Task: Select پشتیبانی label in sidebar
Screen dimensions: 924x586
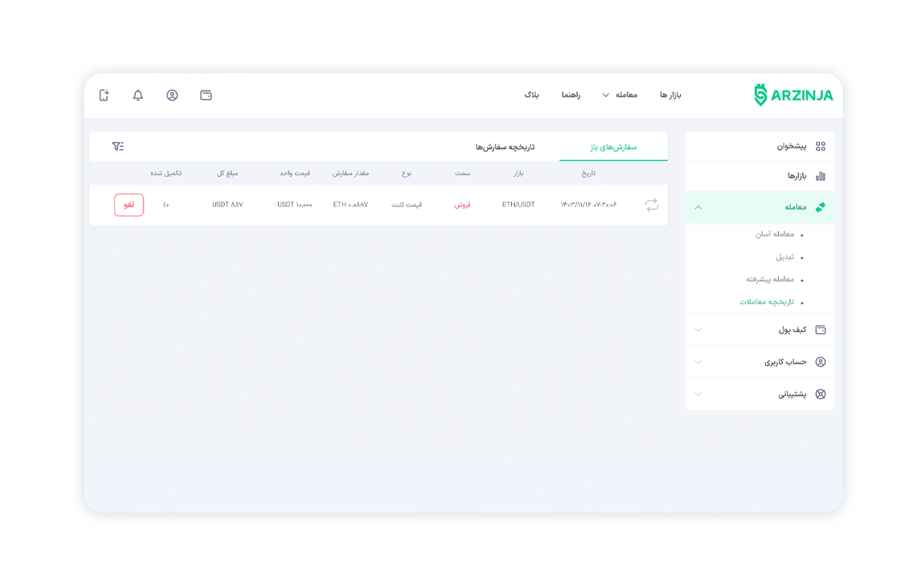Action: 792,394
